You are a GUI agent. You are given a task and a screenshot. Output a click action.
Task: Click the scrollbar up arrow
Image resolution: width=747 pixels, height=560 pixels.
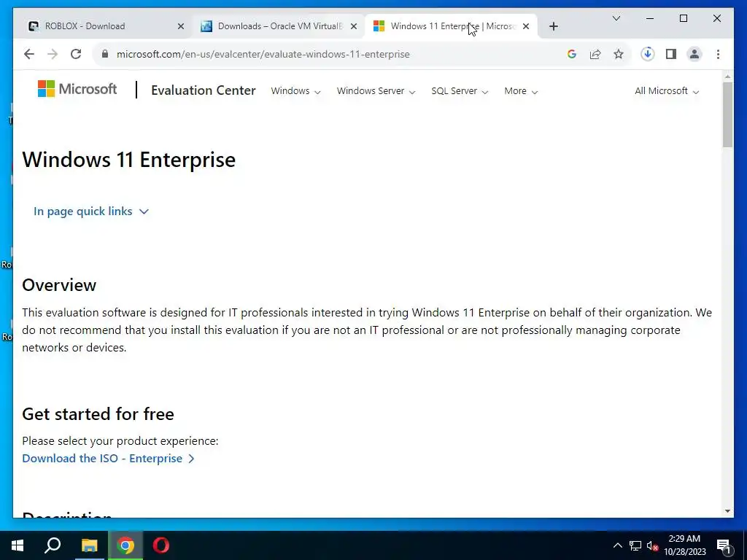click(727, 76)
